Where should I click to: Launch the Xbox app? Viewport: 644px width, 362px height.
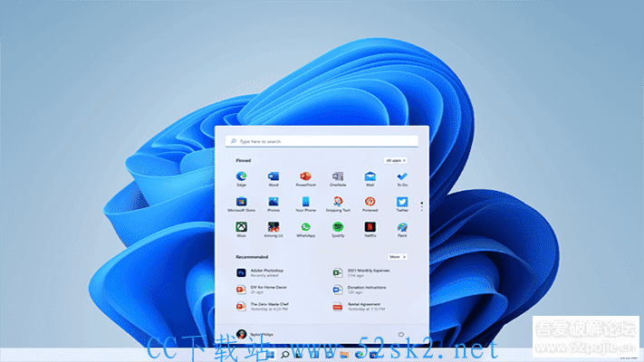pyautogui.click(x=241, y=230)
